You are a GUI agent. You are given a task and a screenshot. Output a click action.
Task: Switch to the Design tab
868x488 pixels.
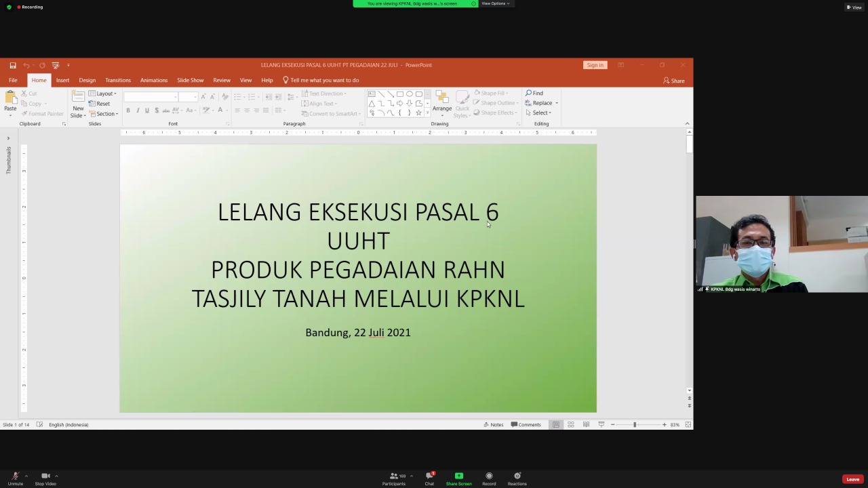(x=87, y=80)
